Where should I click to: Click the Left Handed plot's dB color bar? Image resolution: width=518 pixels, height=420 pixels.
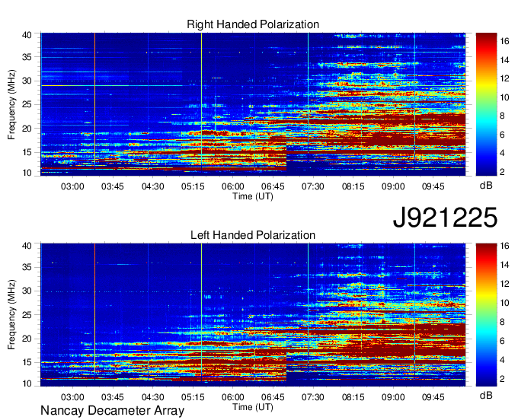point(486,315)
